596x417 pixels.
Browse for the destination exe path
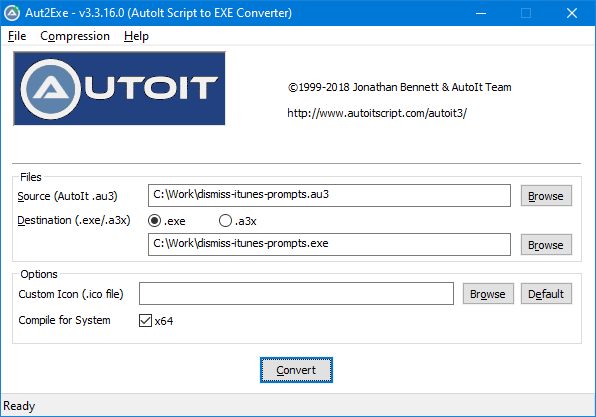(546, 245)
